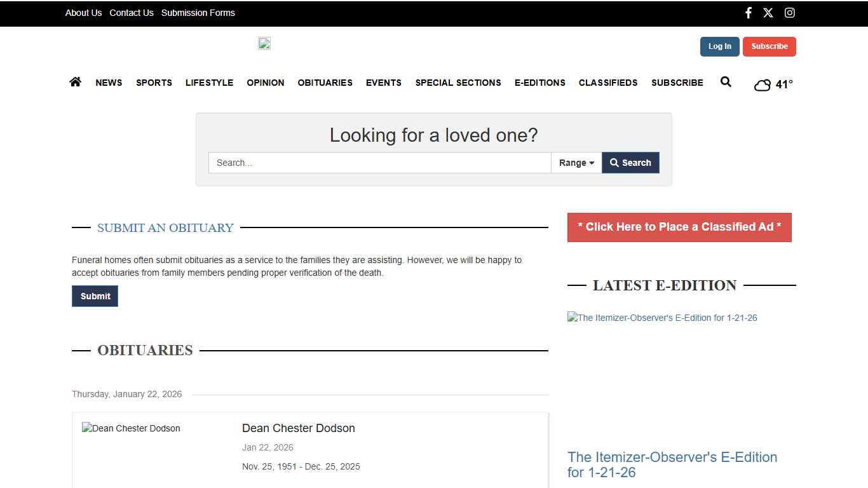Screen dimensions: 868x488
Task: Click the magnifier search icon in navbar
Action: click(726, 82)
